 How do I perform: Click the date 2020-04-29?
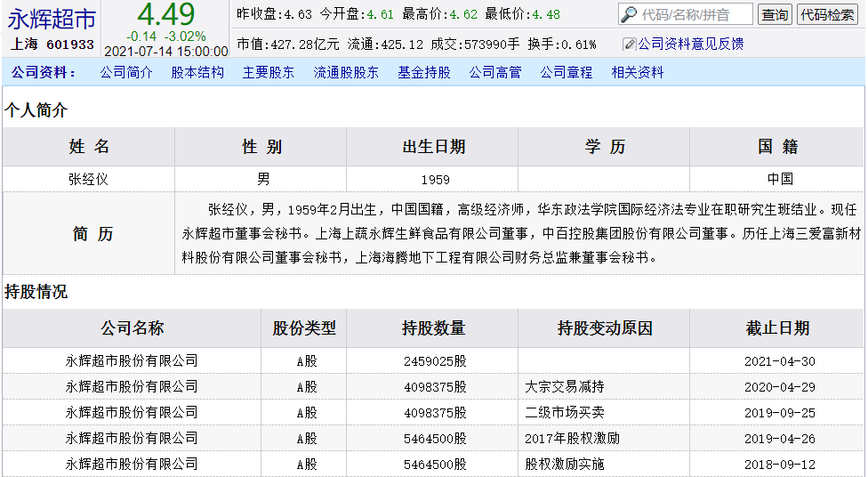tap(780, 387)
